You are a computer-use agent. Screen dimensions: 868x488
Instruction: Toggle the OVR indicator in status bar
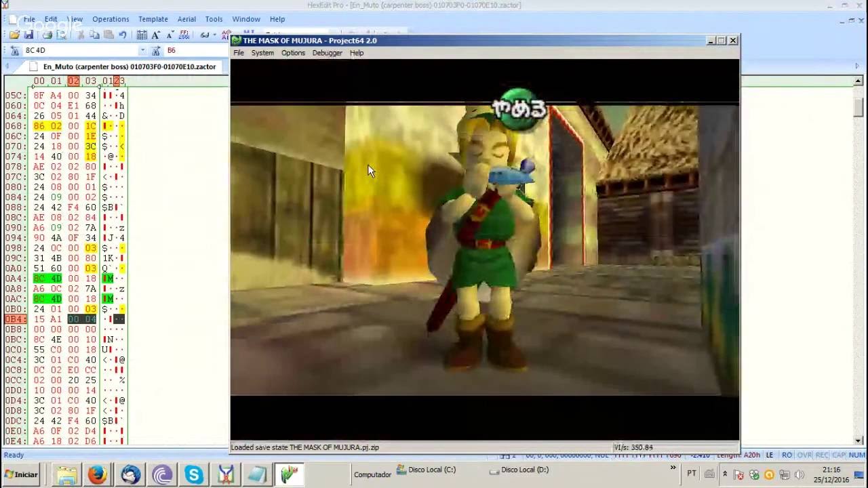pyautogui.click(x=804, y=455)
